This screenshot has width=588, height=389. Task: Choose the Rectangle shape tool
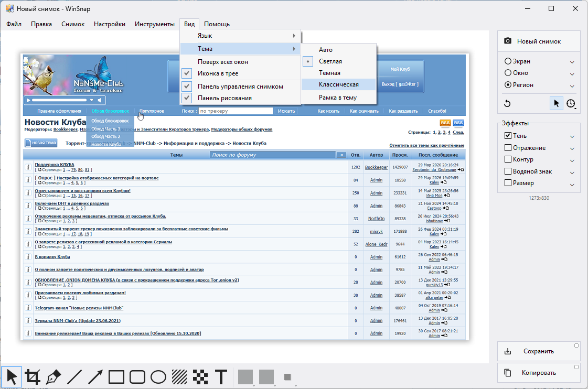116,377
